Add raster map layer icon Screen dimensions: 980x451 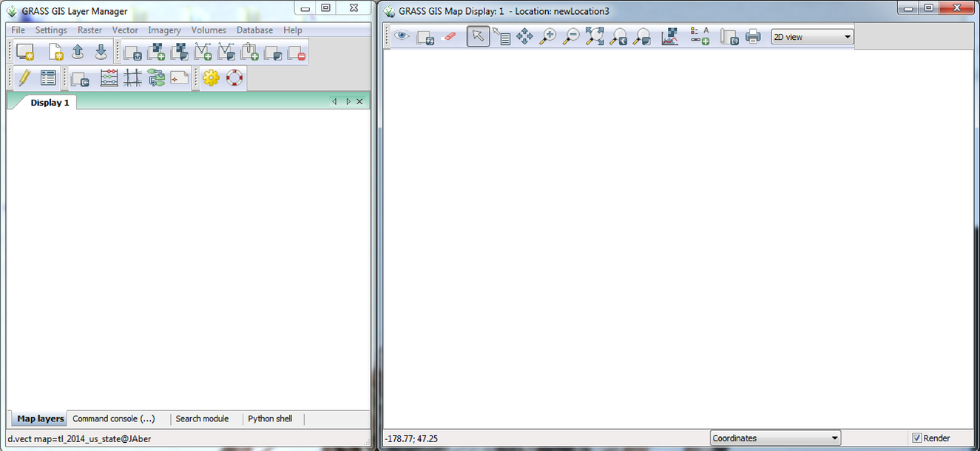pyautogui.click(x=156, y=52)
